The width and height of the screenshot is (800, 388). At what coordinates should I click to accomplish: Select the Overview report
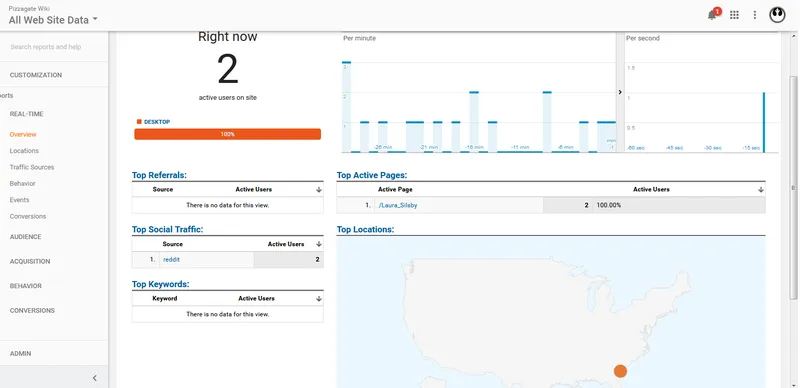pos(23,134)
